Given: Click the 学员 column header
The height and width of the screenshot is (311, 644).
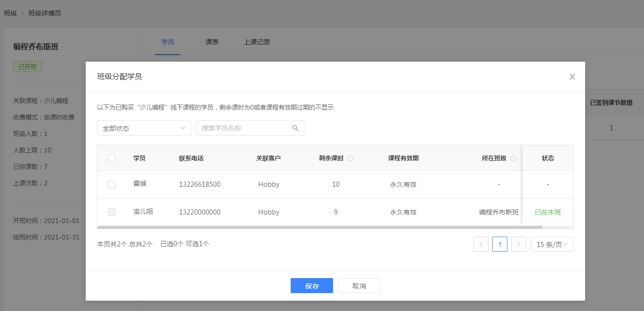Looking at the screenshot, I should (x=139, y=158).
